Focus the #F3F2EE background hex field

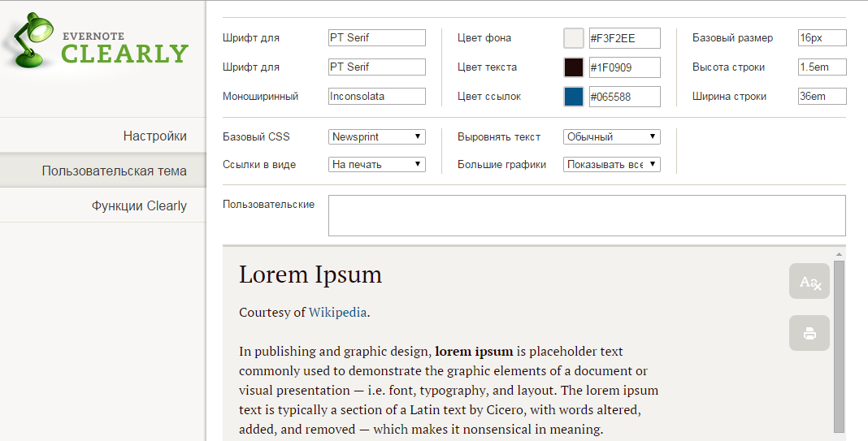tap(624, 38)
